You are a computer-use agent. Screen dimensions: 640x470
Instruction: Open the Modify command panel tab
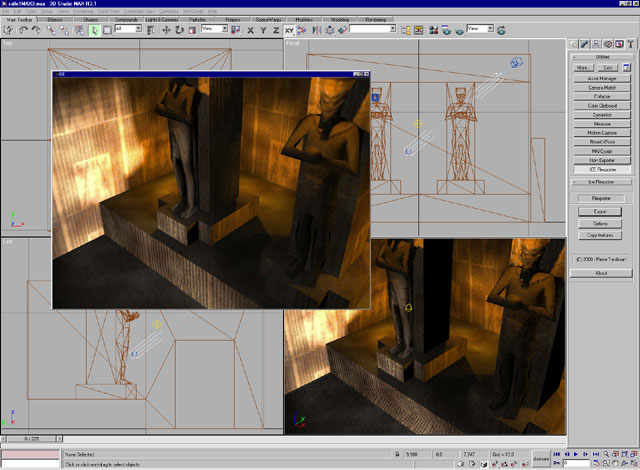click(585, 44)
